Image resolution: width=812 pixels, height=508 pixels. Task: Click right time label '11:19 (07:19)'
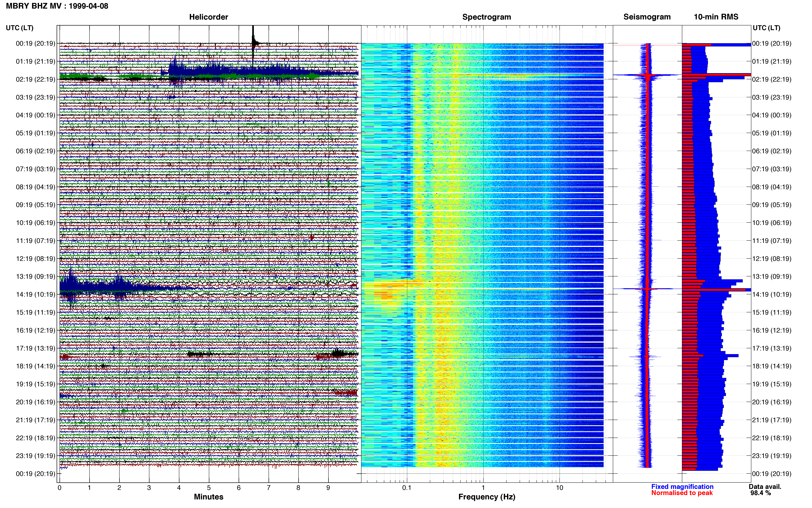[x=772, y=240]
